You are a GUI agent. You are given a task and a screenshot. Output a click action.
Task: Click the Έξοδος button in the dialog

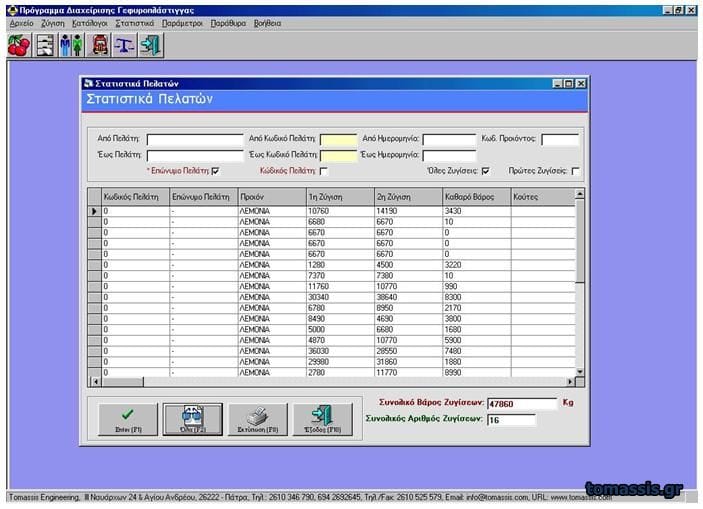(322, 416)
